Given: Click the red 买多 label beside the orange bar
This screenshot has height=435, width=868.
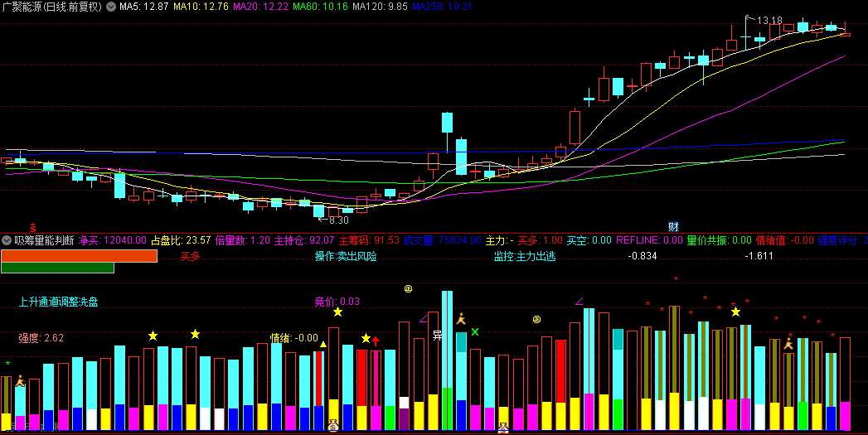Looking at the screenshot, I should (x=190, y=256).
